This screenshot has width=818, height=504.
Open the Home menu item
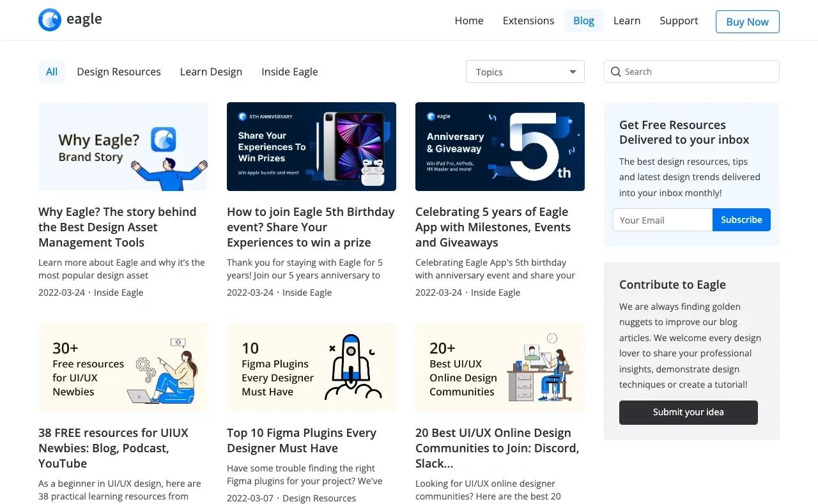469,20
